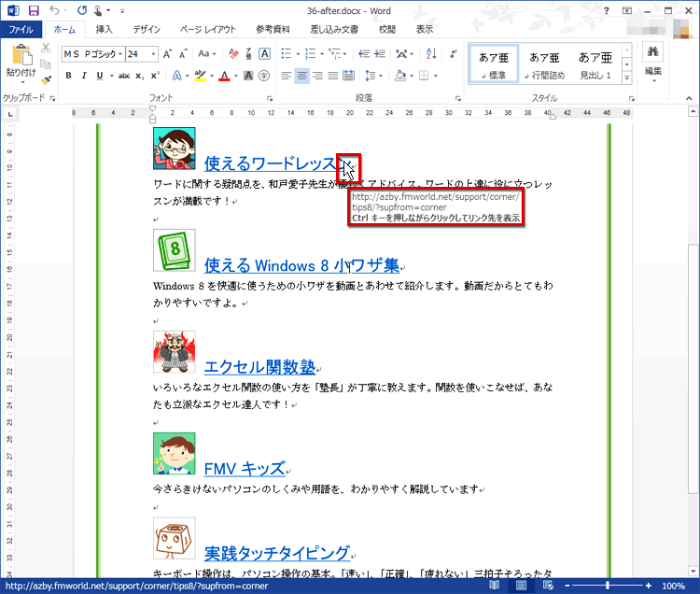The image size is (700, 594).
Task: Click the Undo arrow icon
Action: 54,10
